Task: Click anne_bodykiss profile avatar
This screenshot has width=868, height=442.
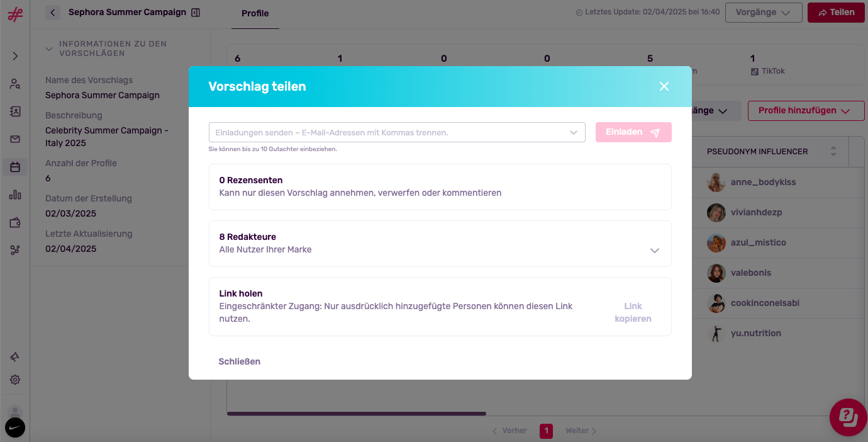Action: [x=716, y=183]
